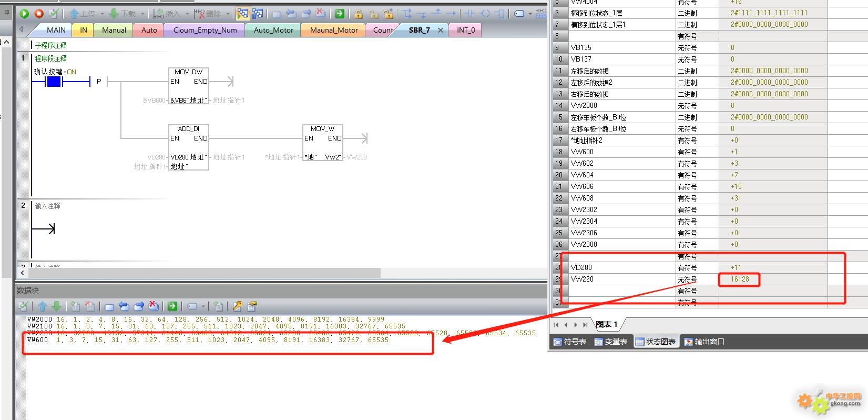Click the green Run PLC icon
The height and width of the screenshot is (420, 868).
click(24, 14)
